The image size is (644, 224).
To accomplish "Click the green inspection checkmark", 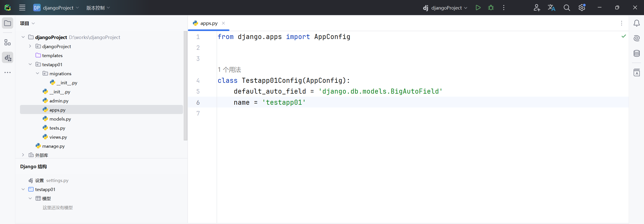I will pos(624,36).
